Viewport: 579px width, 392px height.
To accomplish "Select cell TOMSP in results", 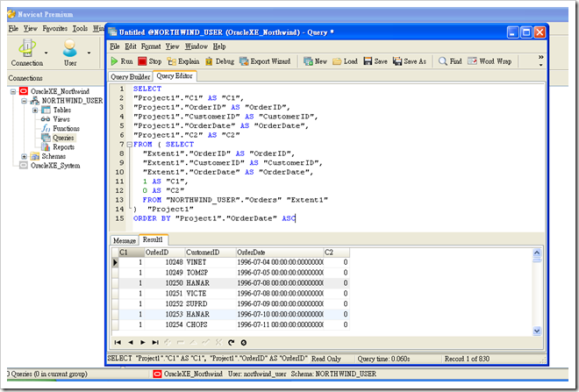I will [x=211, y=273].
